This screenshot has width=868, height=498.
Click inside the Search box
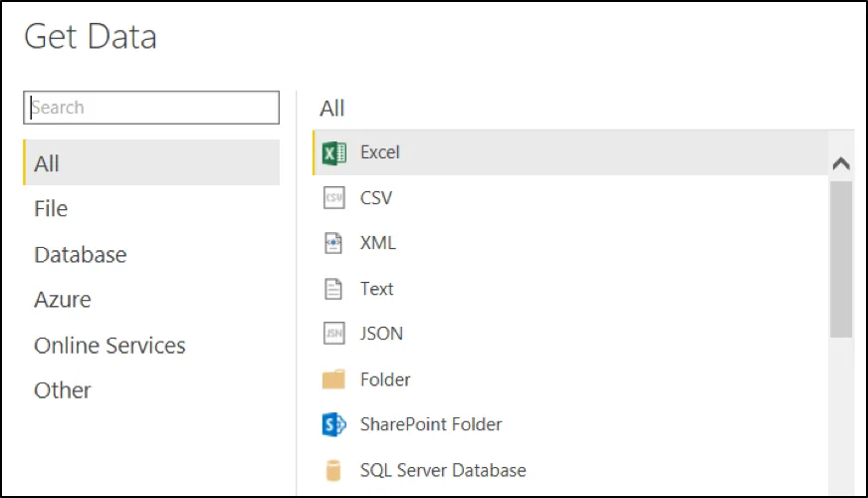[151, 108]
